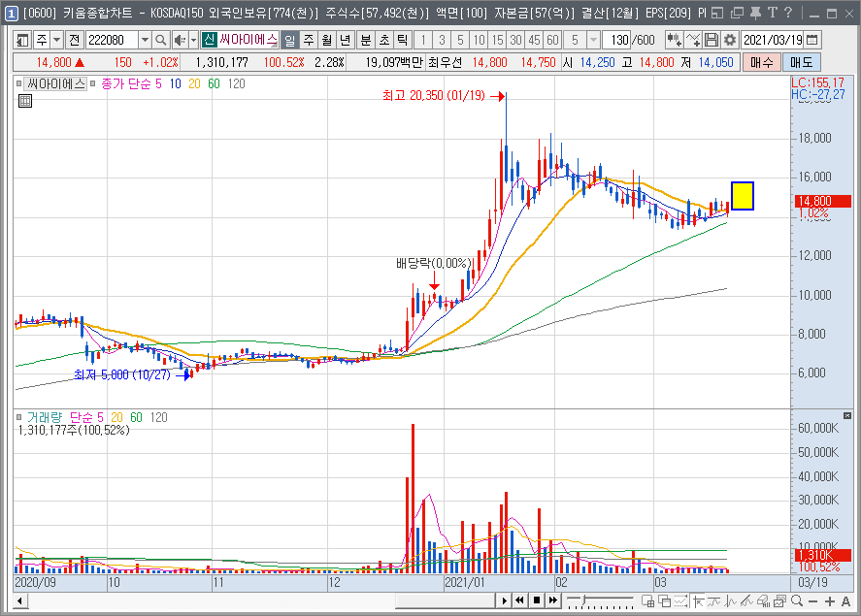Screen dimensions: 861x616
Task: Open the interval 5 dropdown arrow
Action: tap(593, 40)
